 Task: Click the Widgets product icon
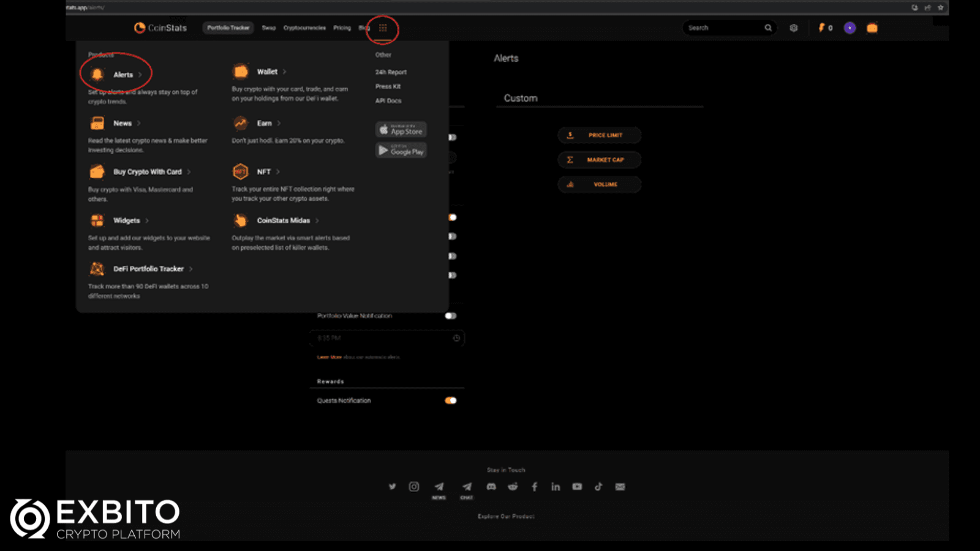97,220
